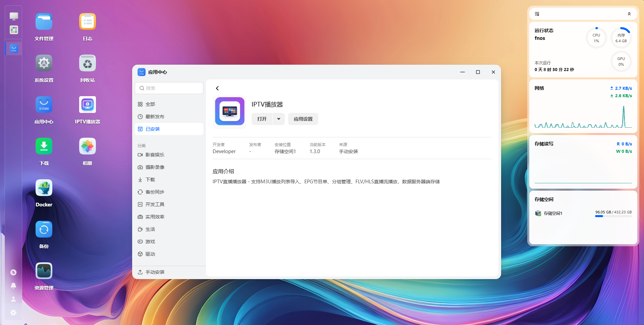Click the 打开 button

coord(262,119)
